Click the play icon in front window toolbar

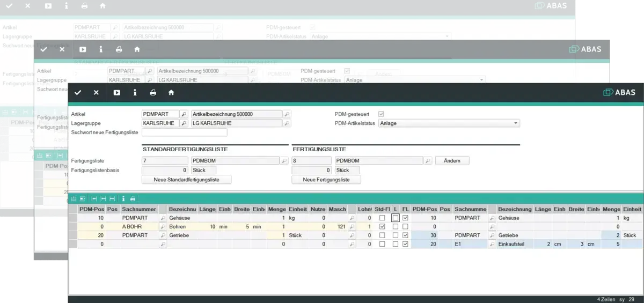tap(116, 92)
